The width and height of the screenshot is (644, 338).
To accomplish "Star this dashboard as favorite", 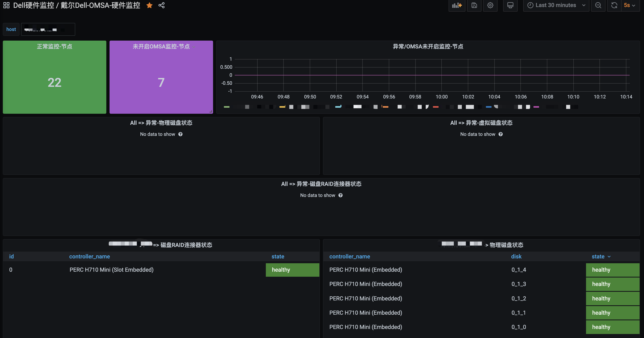I will point(149,5).
